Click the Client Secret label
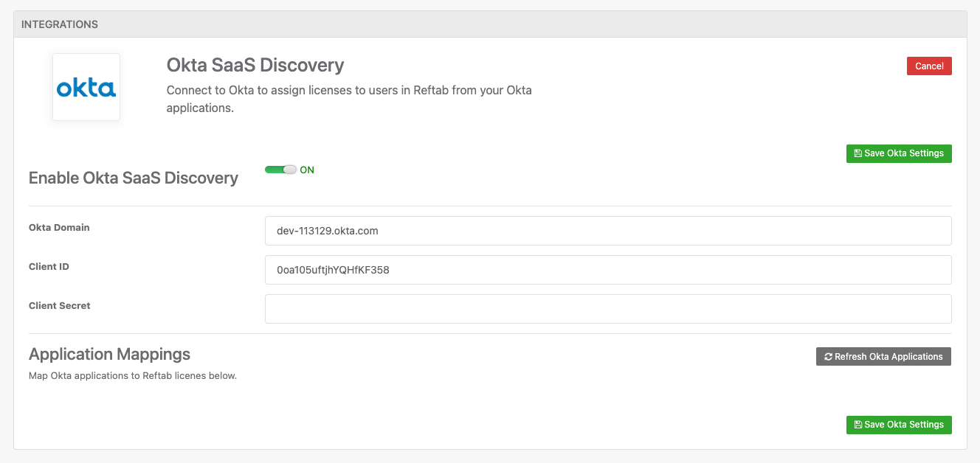Screen dimensions: 980x463 tap(60, 305)
